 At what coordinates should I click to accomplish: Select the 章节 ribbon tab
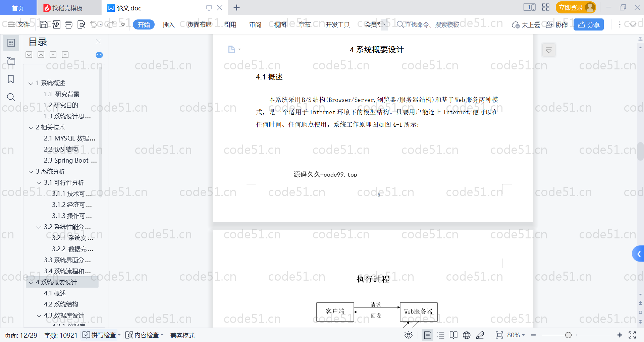(305, 24)
